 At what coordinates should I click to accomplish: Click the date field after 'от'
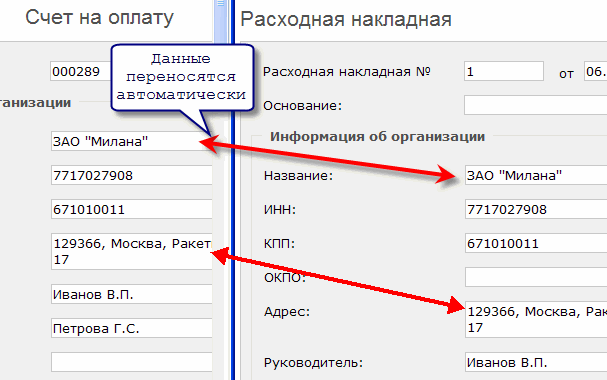click(595, 71)
